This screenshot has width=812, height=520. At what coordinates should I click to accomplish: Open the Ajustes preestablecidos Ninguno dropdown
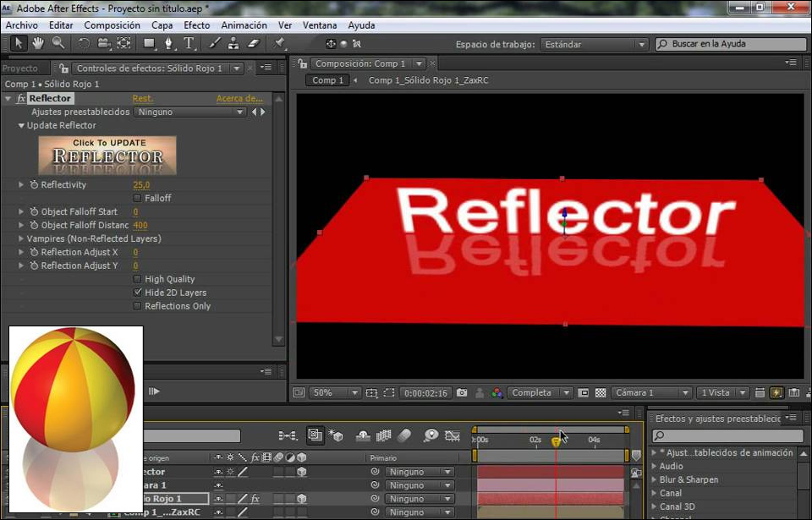point(189,112)
